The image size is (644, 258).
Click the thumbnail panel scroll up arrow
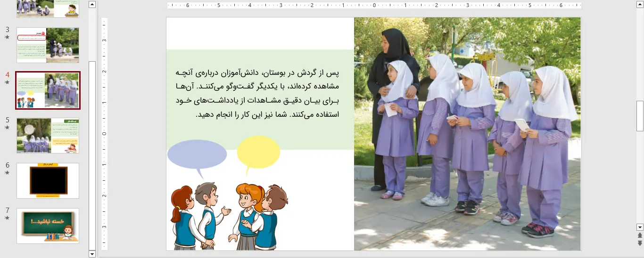click(x=92, y=5)
